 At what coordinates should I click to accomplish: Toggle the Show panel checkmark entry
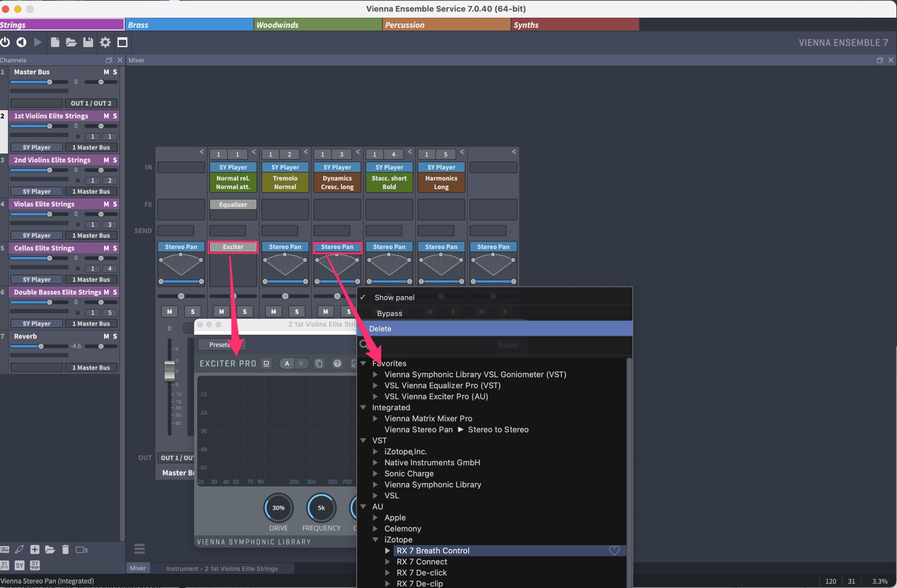coord(494,298)
